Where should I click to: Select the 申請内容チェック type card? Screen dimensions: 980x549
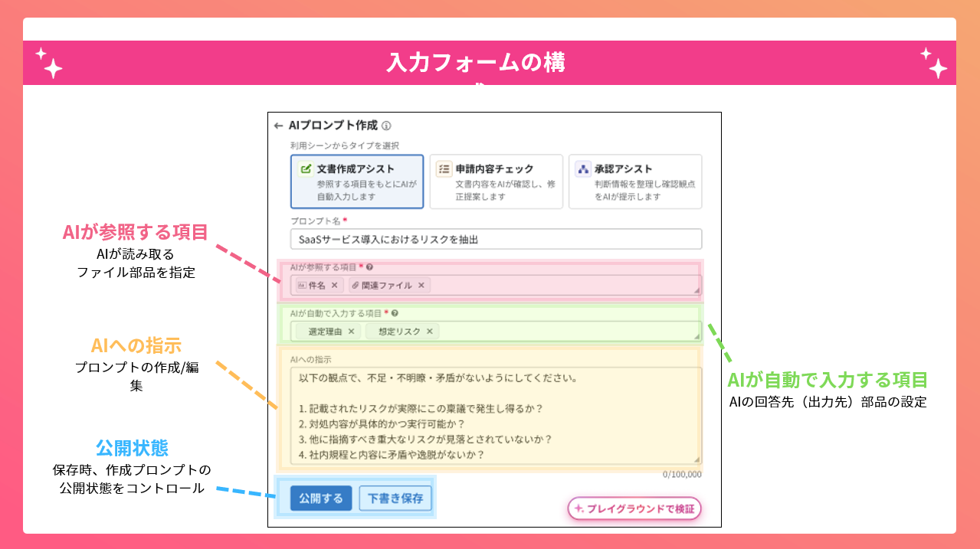[x=496, y=181]
